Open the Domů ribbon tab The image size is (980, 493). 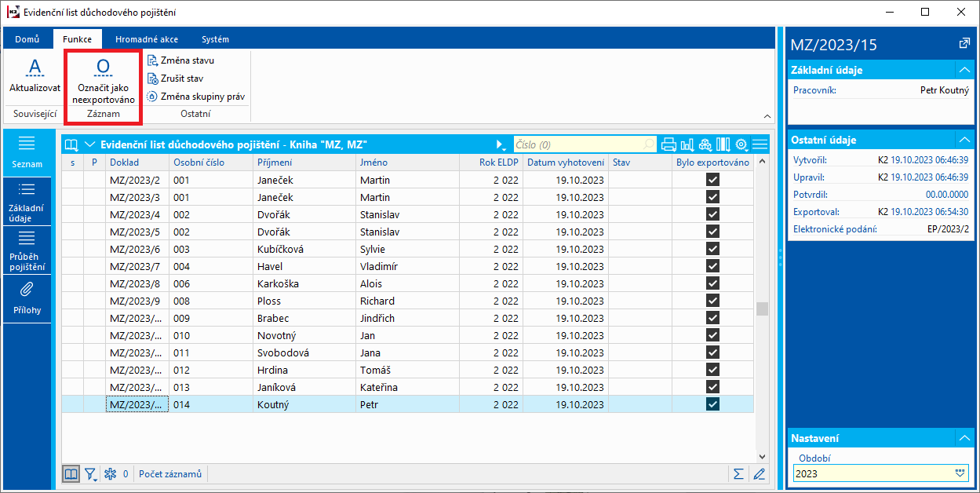pyautogui.click(x=27, y=38)
